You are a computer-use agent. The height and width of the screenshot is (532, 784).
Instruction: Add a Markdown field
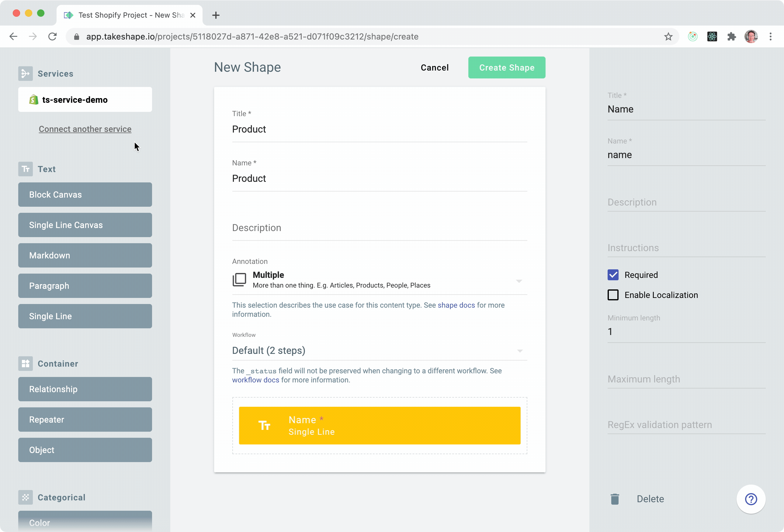tap(85, 255)
